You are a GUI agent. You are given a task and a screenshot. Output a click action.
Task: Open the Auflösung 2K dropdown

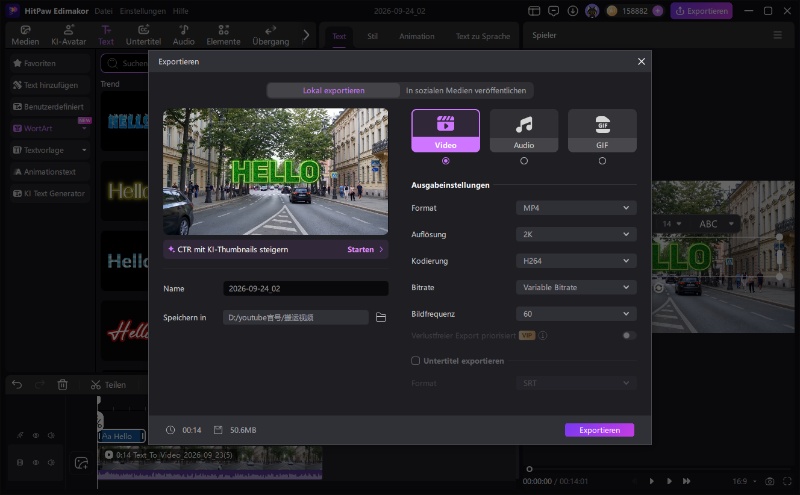(x=576, y=234)
